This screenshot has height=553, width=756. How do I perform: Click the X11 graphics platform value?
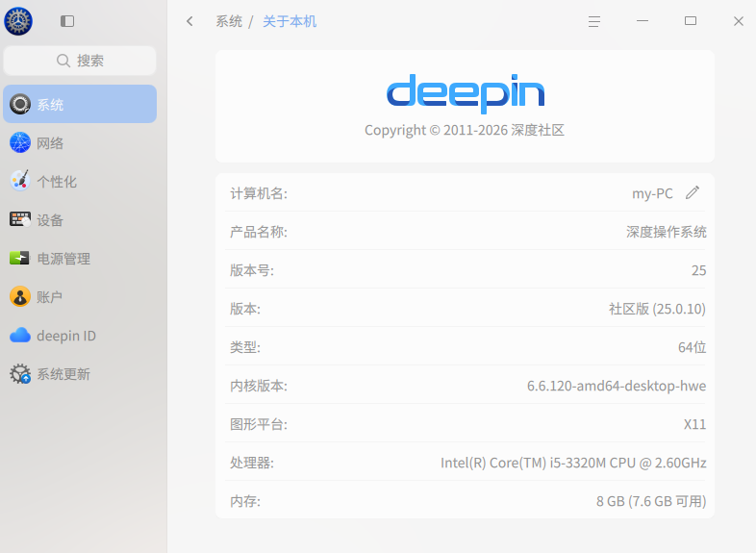pyautogui.click(x=694, y=424)
